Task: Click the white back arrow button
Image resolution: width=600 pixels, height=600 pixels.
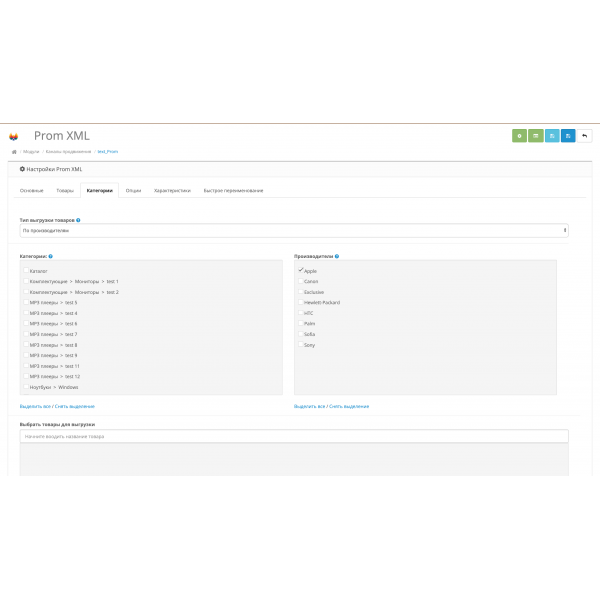Action: [584, 136]
